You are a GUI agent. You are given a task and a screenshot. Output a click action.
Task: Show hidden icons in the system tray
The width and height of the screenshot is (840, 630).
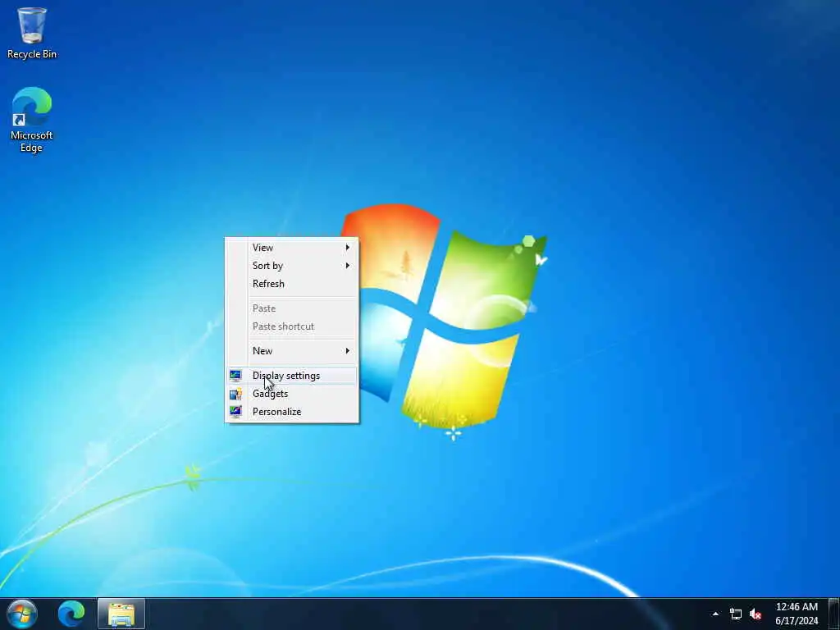tap(715, 614)
